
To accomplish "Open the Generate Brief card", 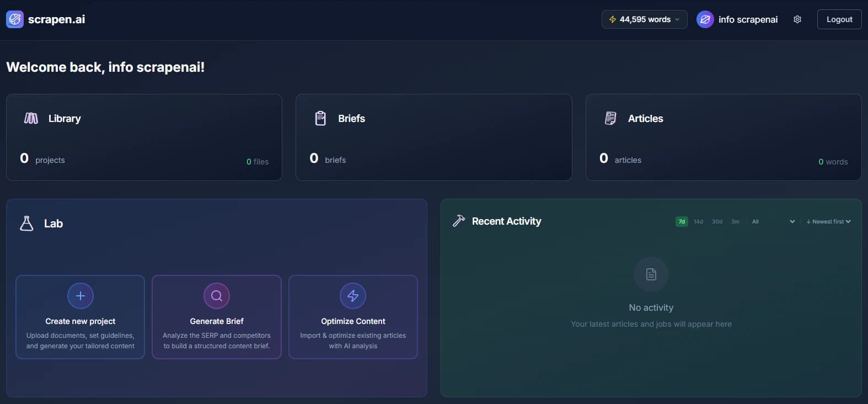I will (217, 317).
